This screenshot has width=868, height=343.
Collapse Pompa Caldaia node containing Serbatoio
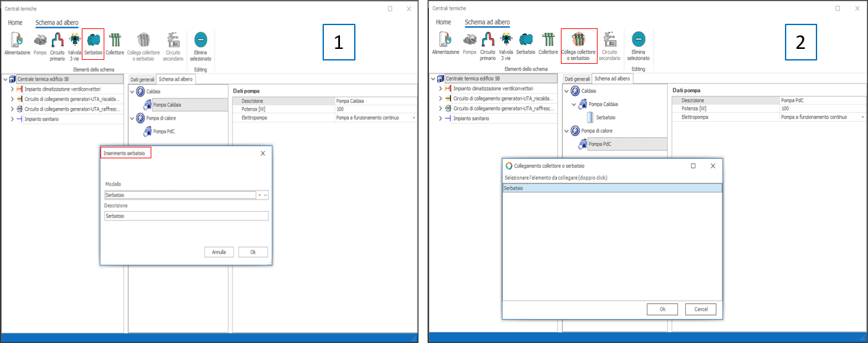point(574,104)
